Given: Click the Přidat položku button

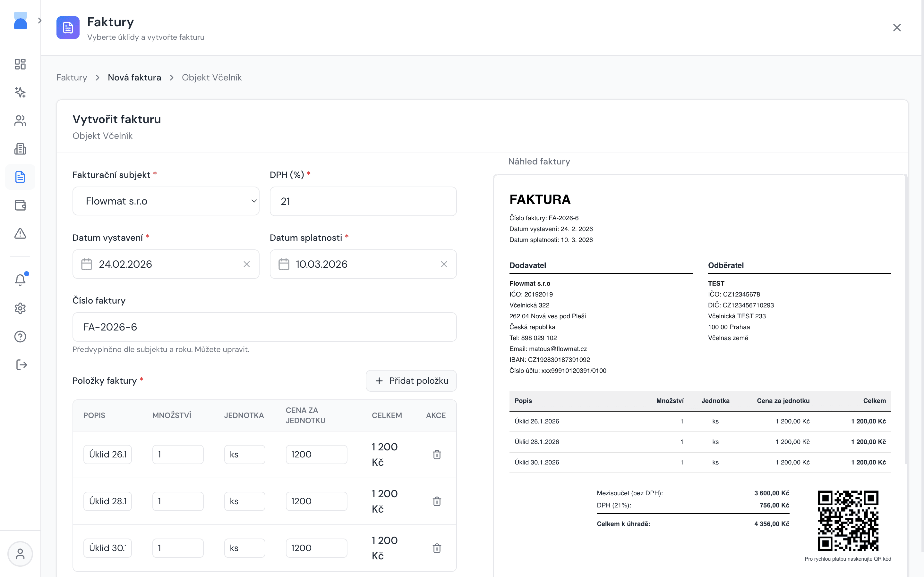Looking at the screenshot, I should [411, 380].
